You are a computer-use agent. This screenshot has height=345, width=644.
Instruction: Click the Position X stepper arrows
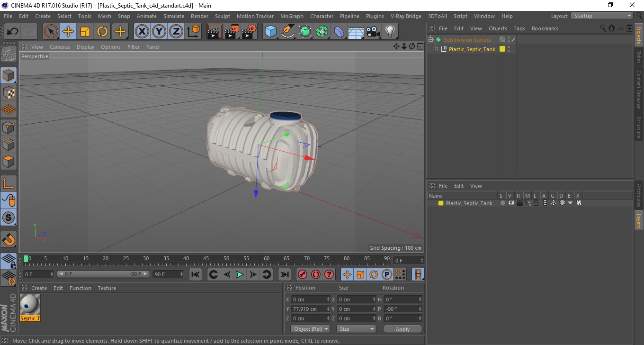pos(328,300)
